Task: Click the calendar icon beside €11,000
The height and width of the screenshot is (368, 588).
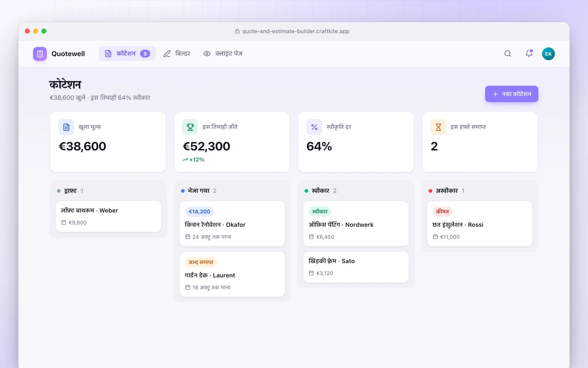Action: tap(435, 237)
